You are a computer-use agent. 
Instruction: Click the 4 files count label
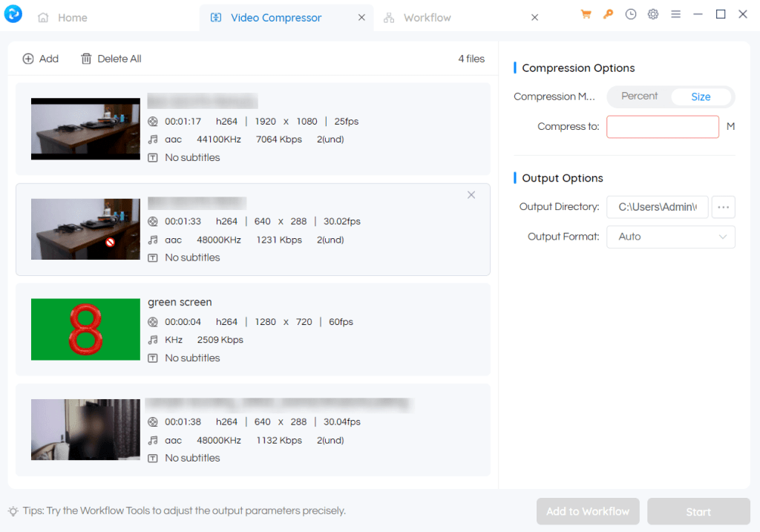[471, 59]
